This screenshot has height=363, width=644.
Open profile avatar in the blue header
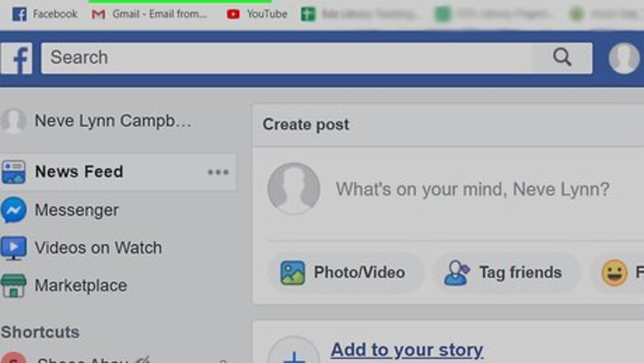coord(624,59)
